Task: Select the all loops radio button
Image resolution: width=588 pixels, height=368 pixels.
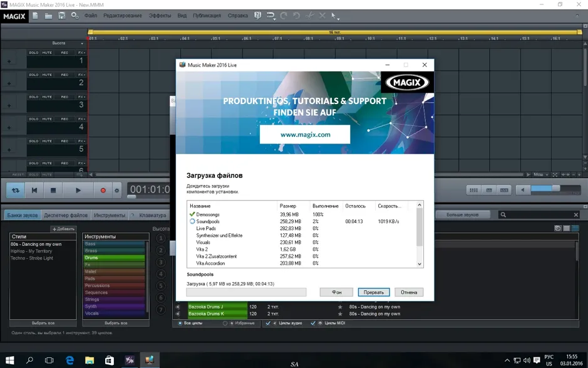Action: pos(180,323)
